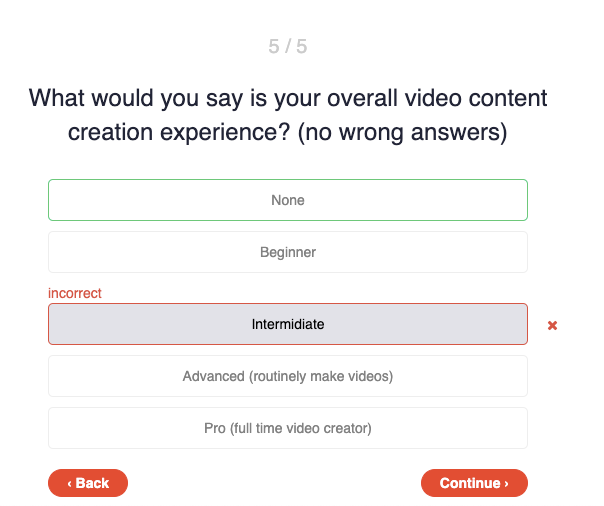Click the "(no wrong answers)" heading text
Viewport: 604px width, 506px height.
tap(403, 132)
